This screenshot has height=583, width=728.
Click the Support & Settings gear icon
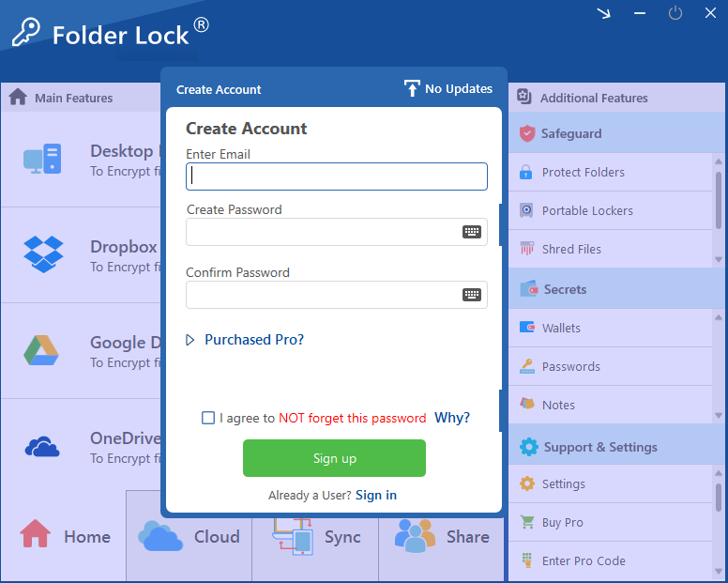528,447
